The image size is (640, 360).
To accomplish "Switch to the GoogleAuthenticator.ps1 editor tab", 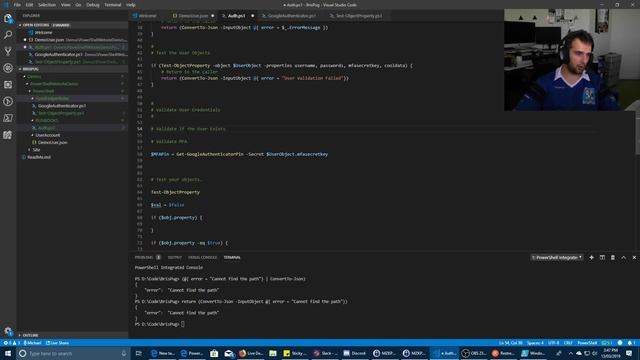I will tap(291, 16).
